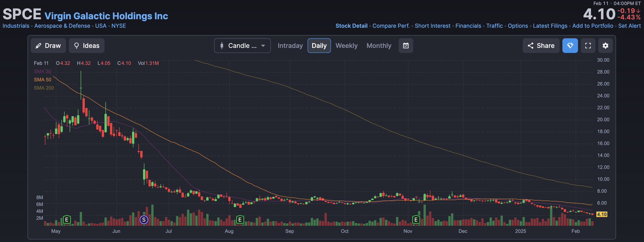Open the Compare Perf. link

point(391,26)
